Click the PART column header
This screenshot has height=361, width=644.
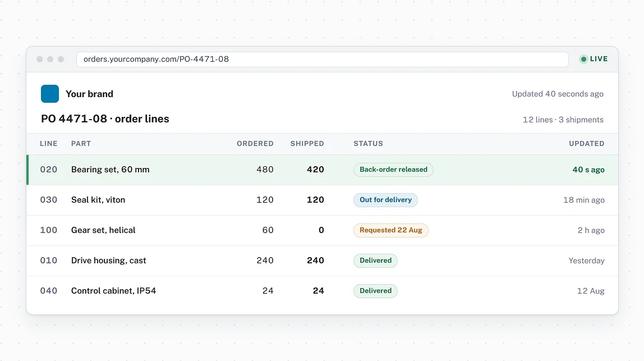(81, 144)
